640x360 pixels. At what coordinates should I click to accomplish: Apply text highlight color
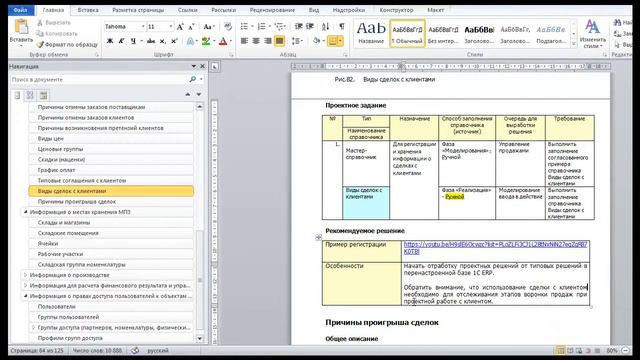coord(206,41)
